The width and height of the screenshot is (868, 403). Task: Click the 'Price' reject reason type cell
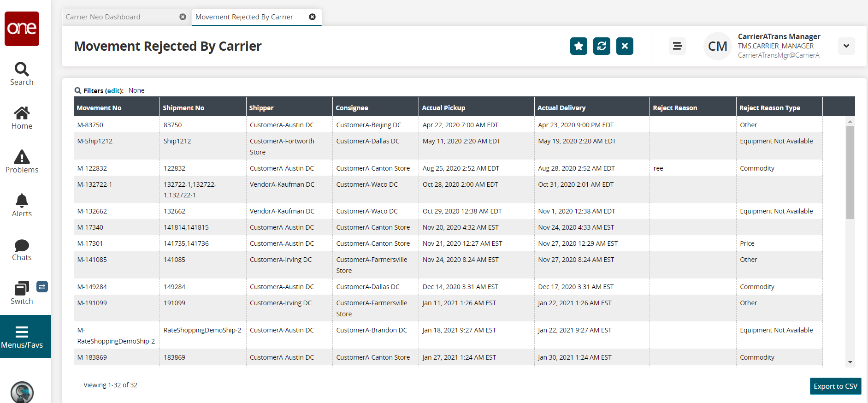tap(779, 243)
